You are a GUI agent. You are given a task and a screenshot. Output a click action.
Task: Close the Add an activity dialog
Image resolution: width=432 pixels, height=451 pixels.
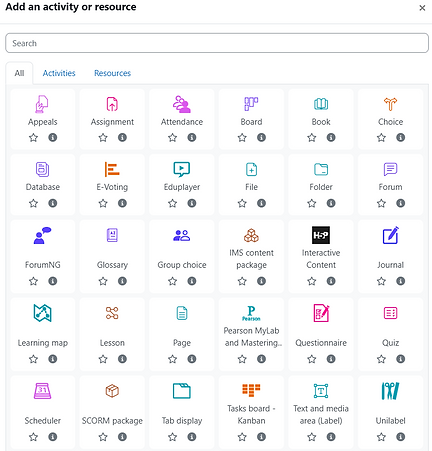point(422,8)
